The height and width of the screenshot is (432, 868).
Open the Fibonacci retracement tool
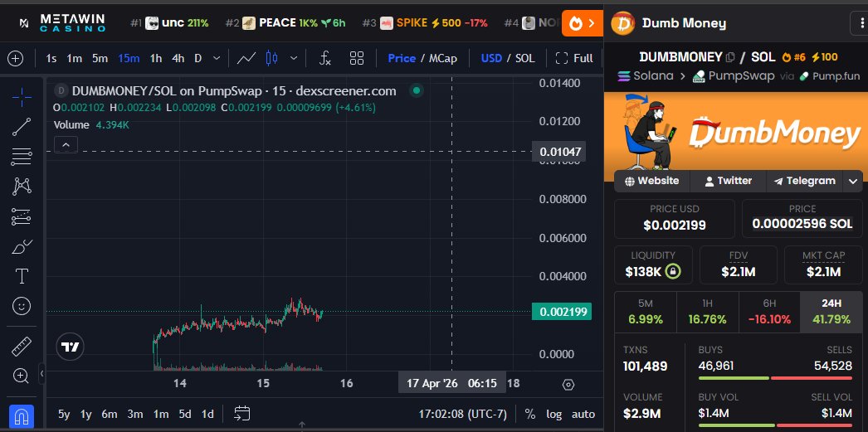[22, 157]
